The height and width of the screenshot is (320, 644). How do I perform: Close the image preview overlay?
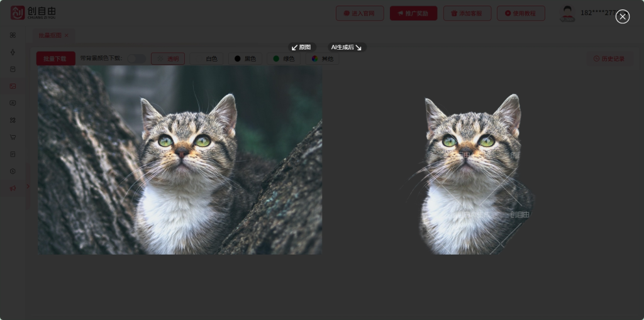point(622,17)
